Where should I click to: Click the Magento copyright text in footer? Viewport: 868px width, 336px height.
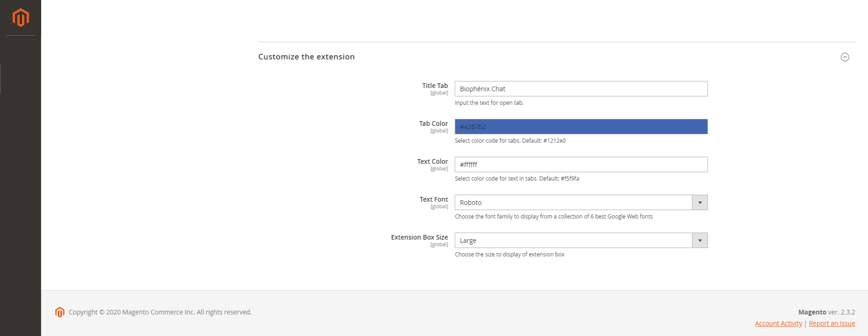pos(160,312)
